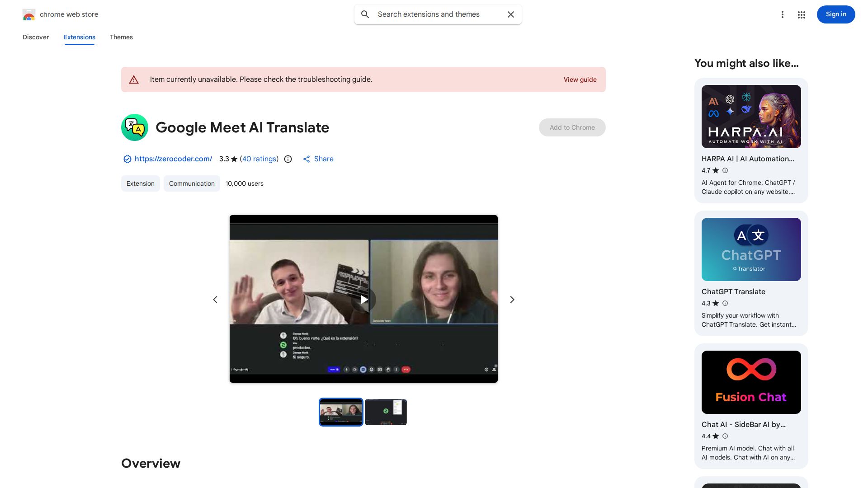Click the verified publisher badge icon
The height and width of the screenshot is (488, 868).
click(x=127, y=159)
